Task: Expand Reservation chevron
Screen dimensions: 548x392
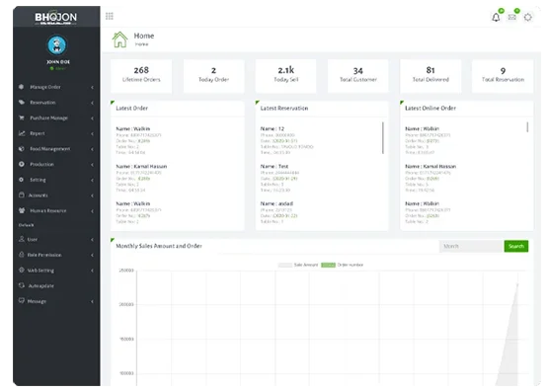Action: [92, 103]
